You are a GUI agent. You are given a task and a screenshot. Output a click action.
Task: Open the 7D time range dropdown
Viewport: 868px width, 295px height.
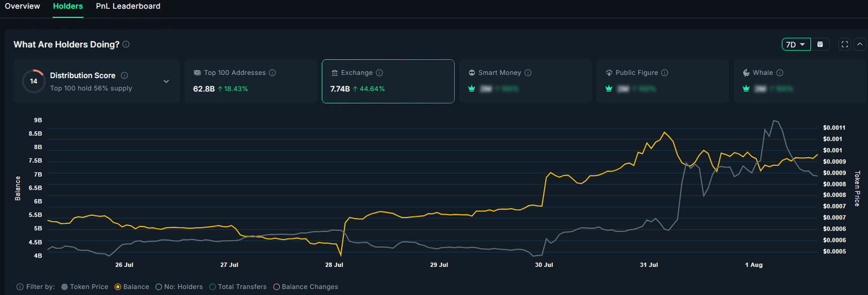(796, 44)
